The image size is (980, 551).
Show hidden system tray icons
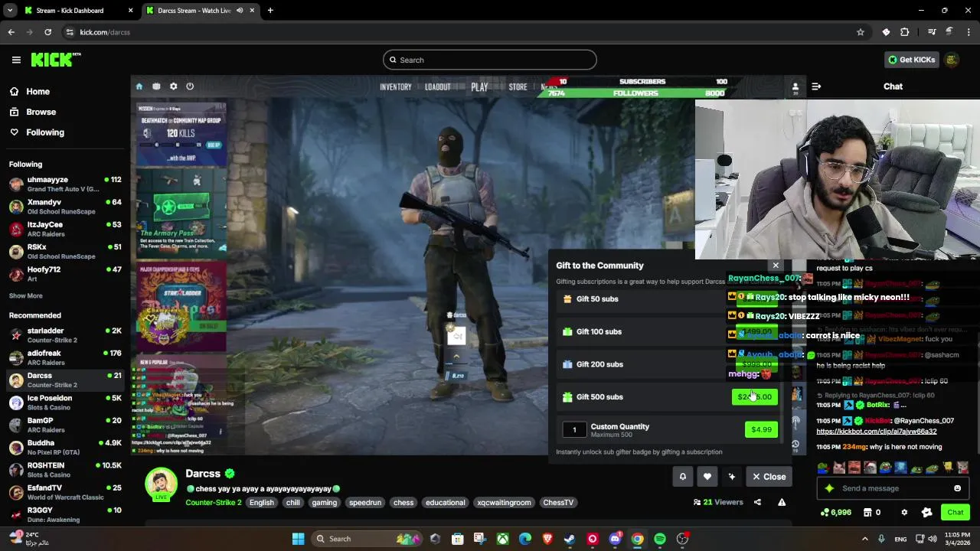tap(865, 539)
